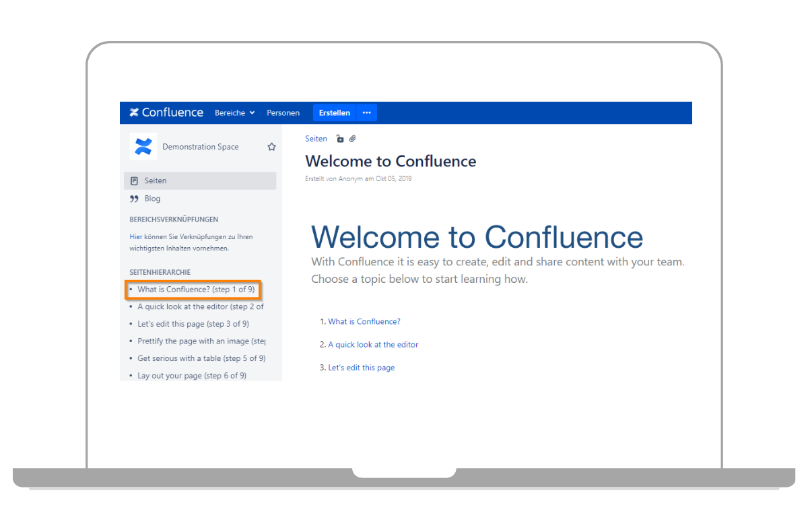Click the Seiten breadcrumb link
This screenshot has width=808, height=532.
(316, 139)
